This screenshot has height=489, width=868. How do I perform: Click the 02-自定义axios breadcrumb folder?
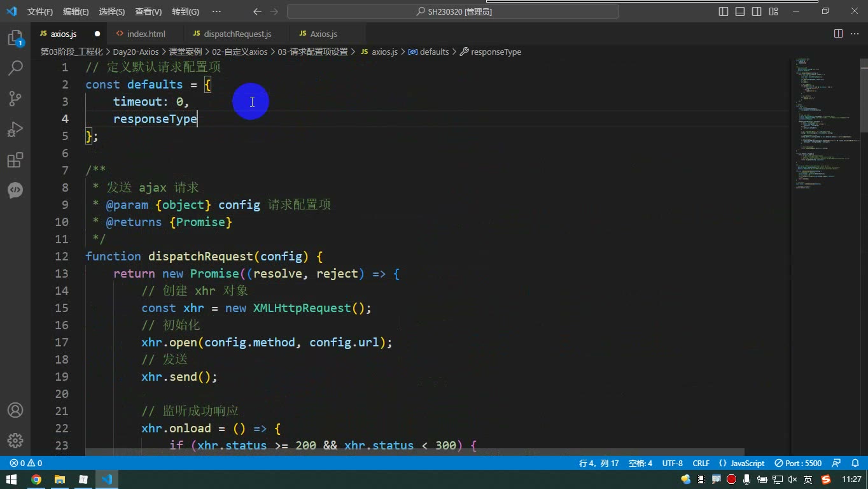[240, 52]
